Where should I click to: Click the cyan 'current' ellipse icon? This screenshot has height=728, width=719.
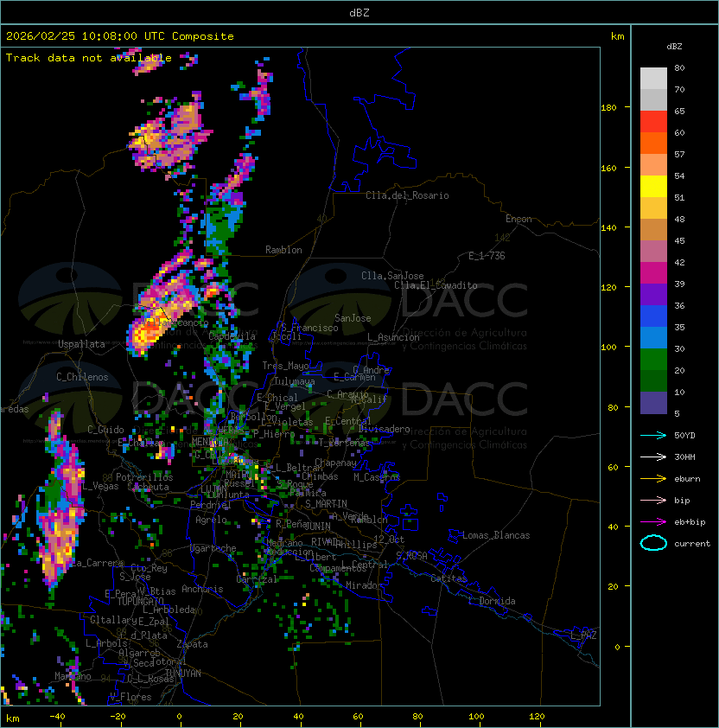[x=653, y=543]
